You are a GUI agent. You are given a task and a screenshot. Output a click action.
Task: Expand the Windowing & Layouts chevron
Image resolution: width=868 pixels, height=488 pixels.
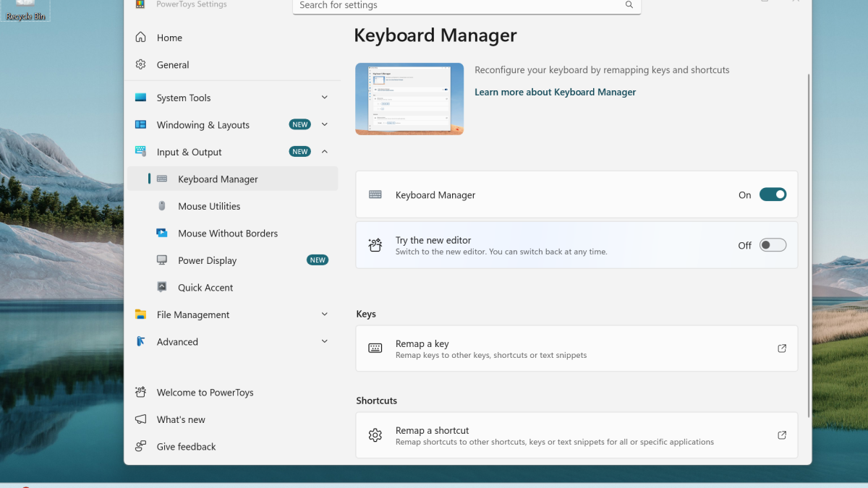tap(324, 124)
